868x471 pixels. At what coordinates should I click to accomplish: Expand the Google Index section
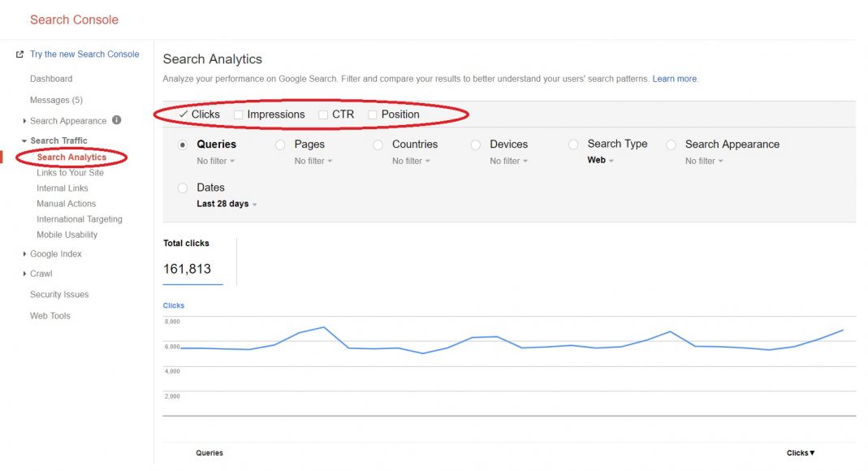click(55, 254)
